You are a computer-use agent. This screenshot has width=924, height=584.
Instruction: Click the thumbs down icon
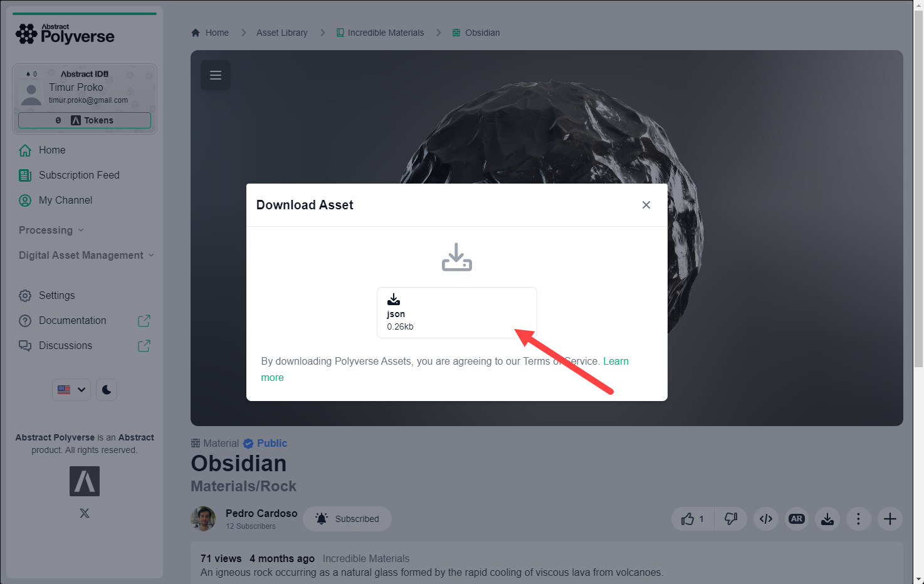click(731, 519)
